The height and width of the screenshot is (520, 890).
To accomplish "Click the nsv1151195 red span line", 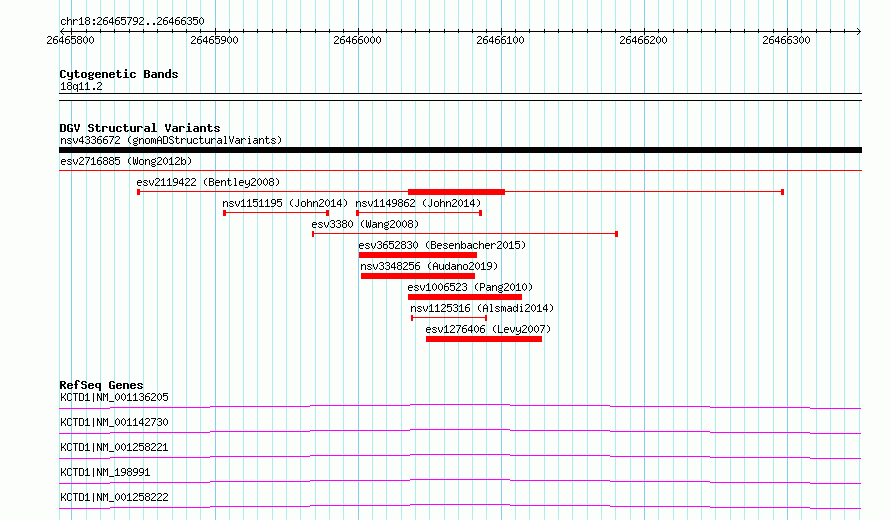I will tap(276, 213).
